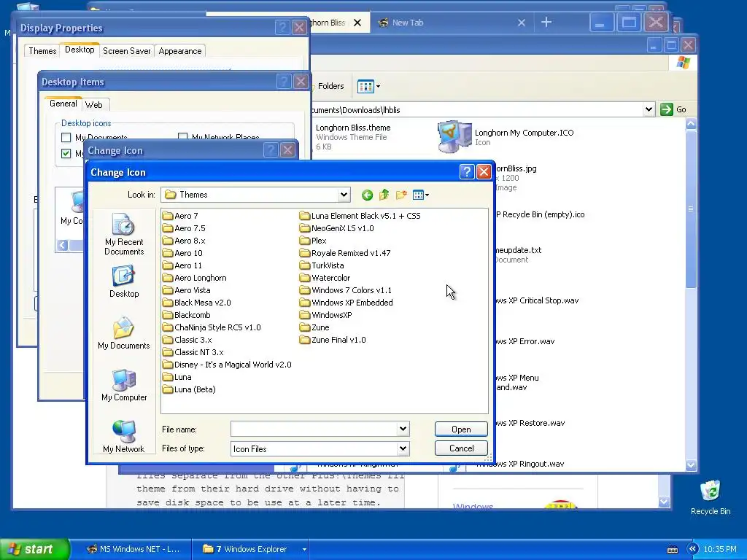Expand the Look in Themes dropdown
Viewport: 747px width, 560px height.
[344, 195]
